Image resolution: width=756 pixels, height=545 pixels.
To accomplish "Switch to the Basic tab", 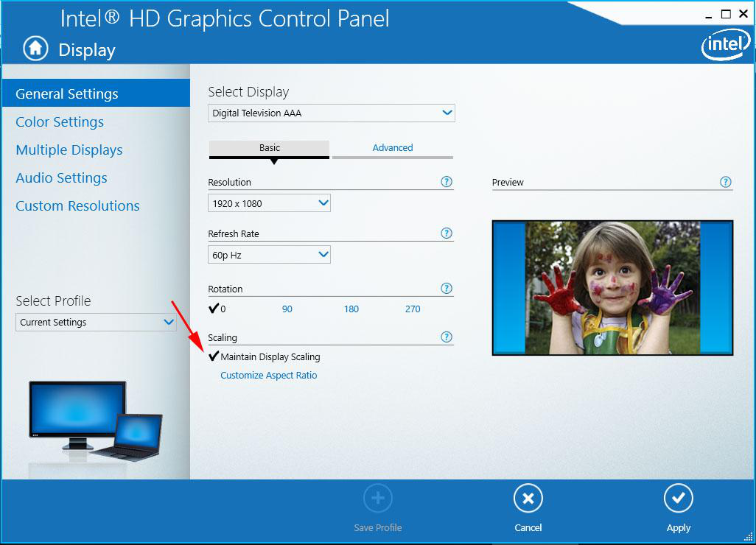I will point(269,149).
